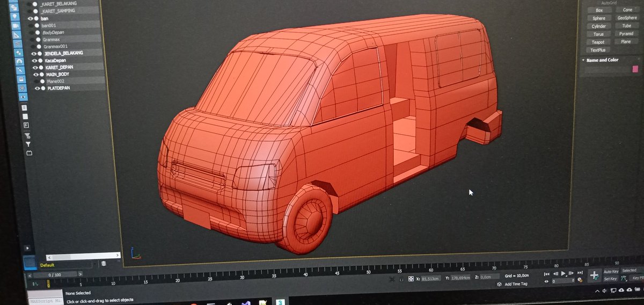Hide MAIN_BODY using its eye icon
The width and height of the screenshot is (644, 305).
pos(36,74)
